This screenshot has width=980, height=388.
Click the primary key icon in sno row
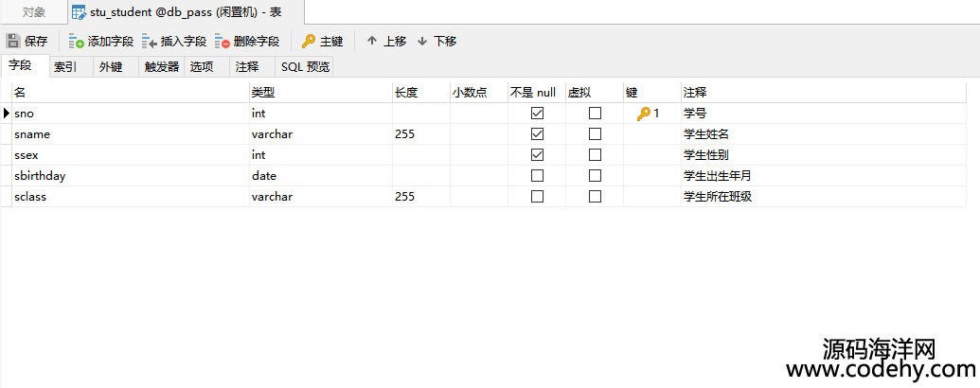point(644,114)
